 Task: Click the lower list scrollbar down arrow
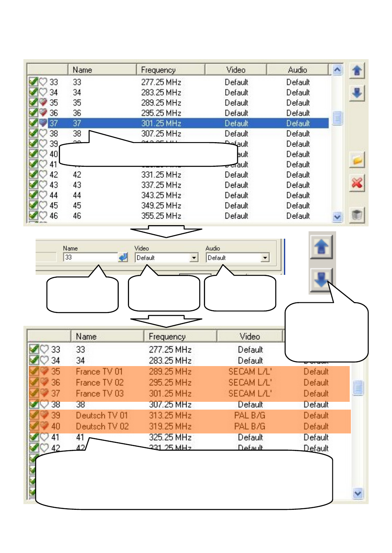(358, 494)
